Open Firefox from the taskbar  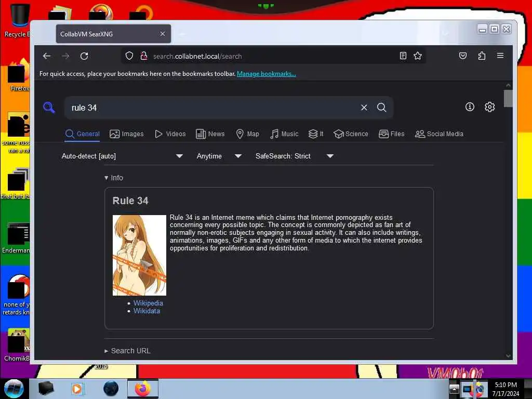coord(143,389)
